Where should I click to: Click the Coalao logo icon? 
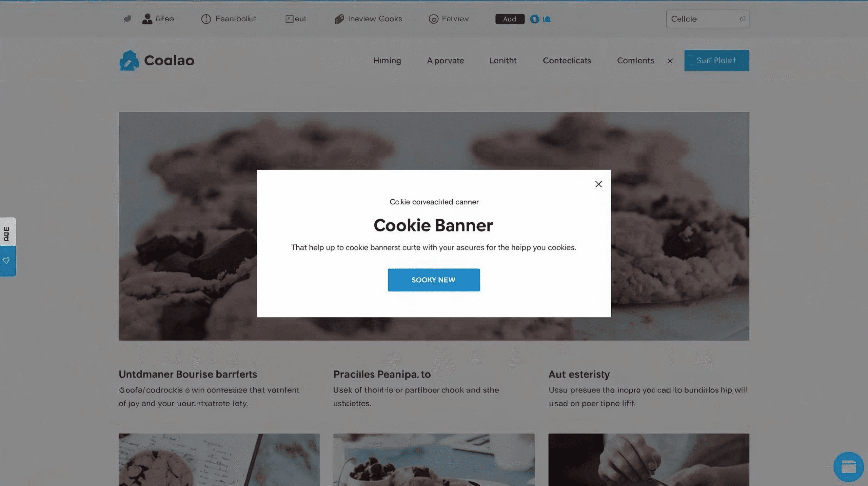click(x=129, y=61)
